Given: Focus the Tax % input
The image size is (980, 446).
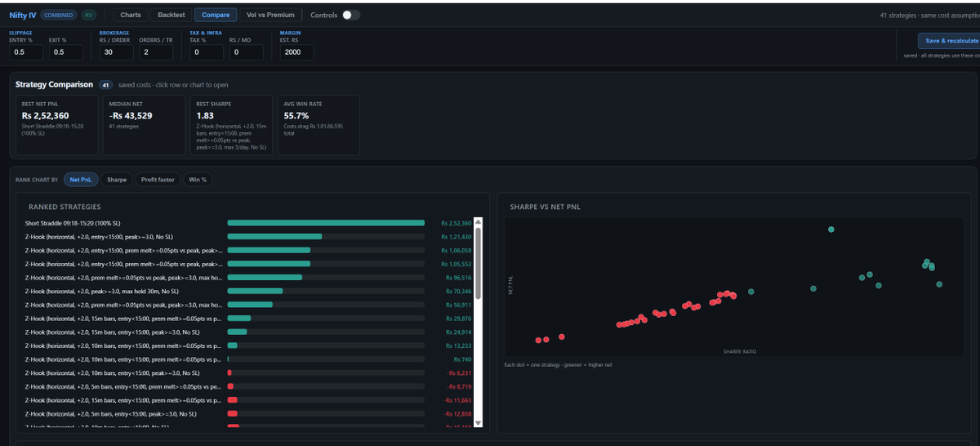Looking at the screenshot, I should pyautogui.click(x=206, y=52).
